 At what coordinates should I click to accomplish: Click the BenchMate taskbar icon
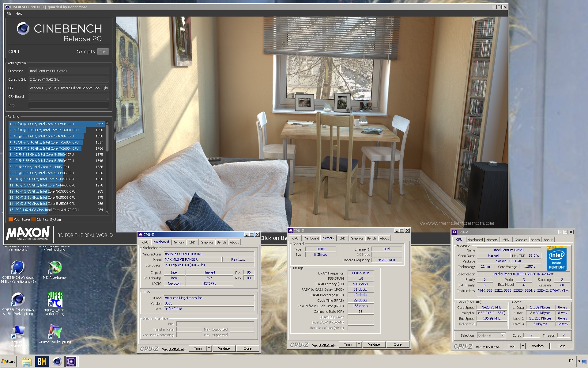coord(42,362)
